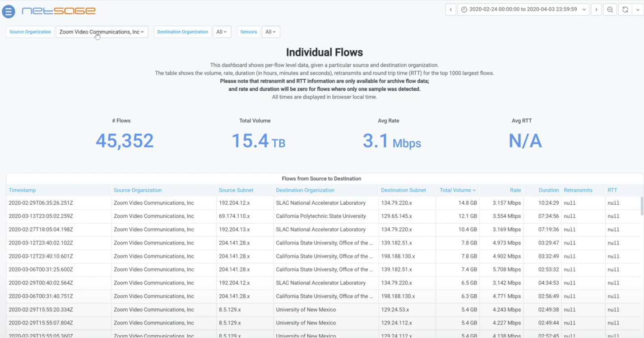Zoom out the time range
Screen dimensions: 644x338
tap(610, 9)
